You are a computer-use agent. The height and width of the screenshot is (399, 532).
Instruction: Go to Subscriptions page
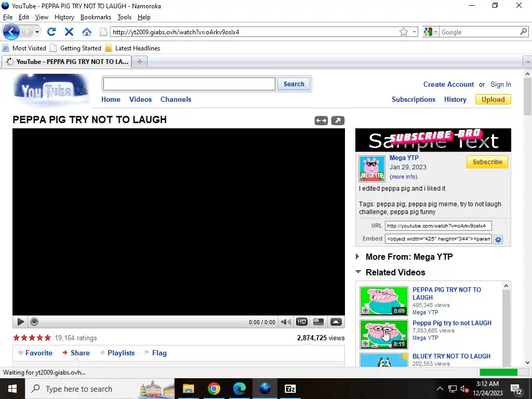[x=413, y=99]
